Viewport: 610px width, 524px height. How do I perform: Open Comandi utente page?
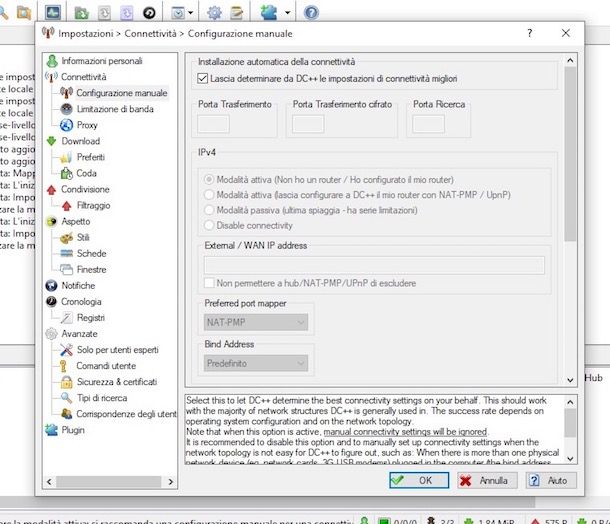coord(106,366)
